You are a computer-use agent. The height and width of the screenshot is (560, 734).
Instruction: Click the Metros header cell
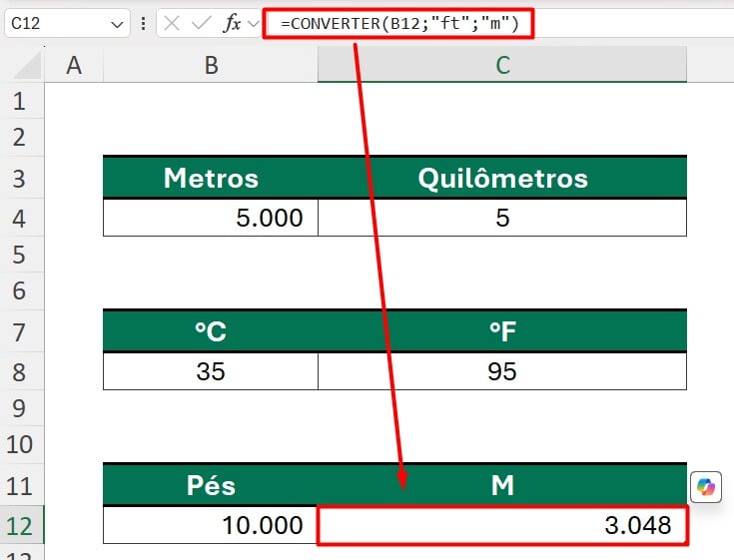(x=211, y=178)
